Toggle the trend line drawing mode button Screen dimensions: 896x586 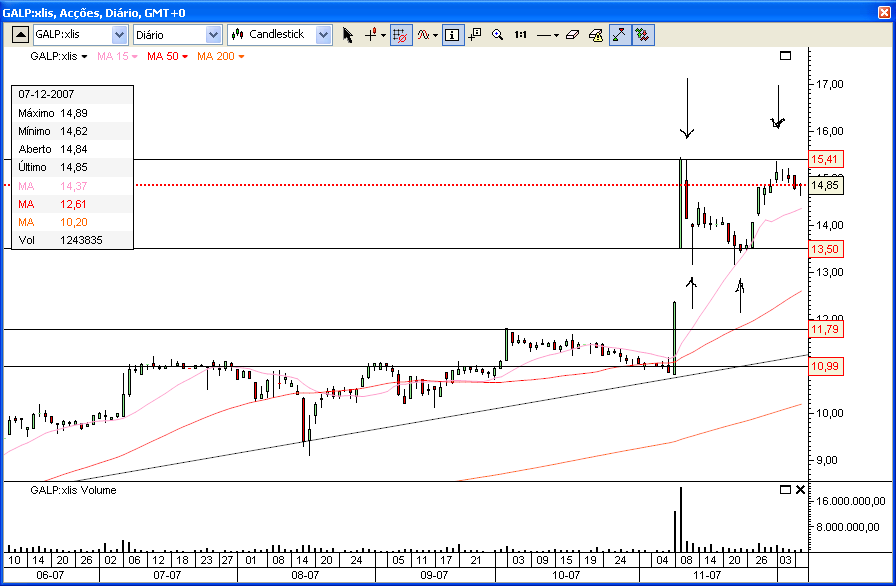(620, 35)
